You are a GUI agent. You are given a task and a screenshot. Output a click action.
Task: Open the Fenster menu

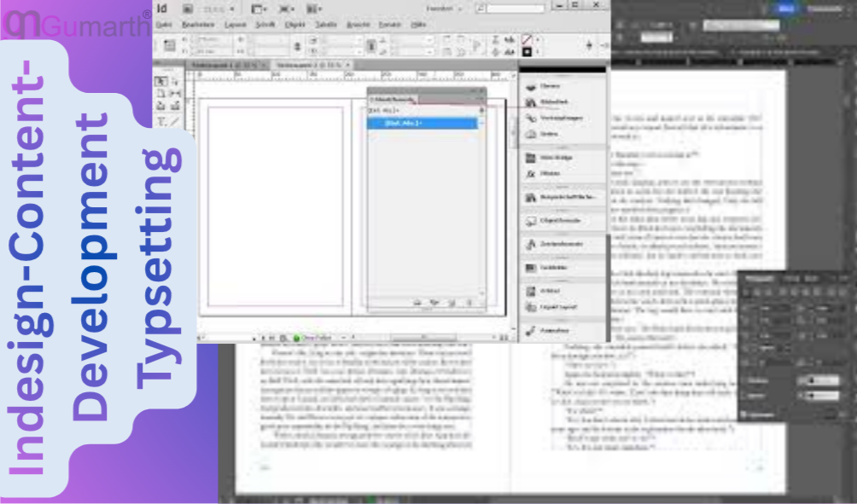[x=390, y=25]
